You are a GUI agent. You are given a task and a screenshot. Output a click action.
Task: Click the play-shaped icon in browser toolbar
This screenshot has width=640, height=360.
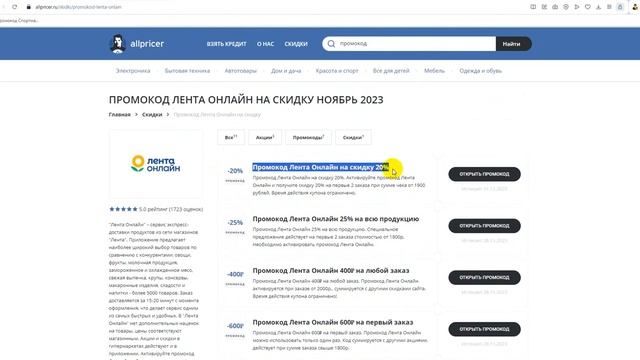pyautogui.click(x=577, y=7)
